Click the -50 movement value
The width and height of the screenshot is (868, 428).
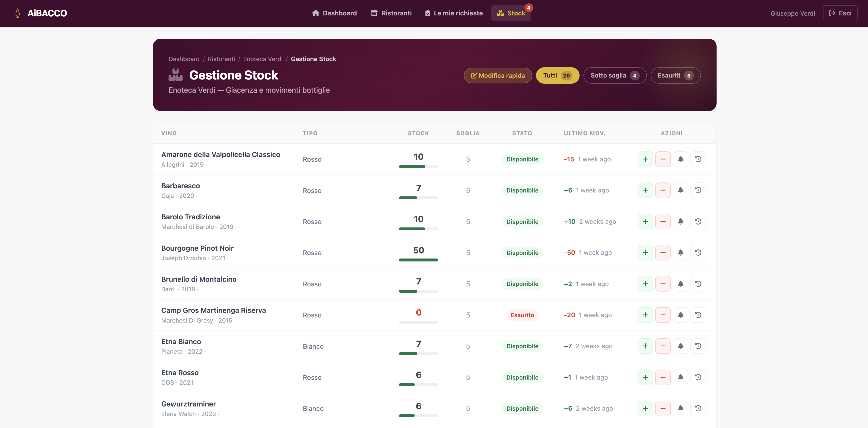coord(570,253)
